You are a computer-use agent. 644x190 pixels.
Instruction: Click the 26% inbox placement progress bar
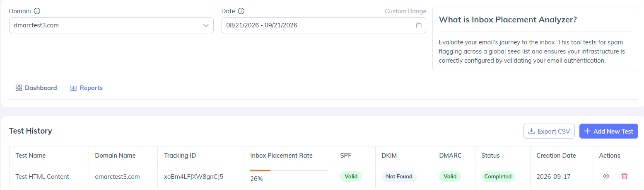point(289,170)
